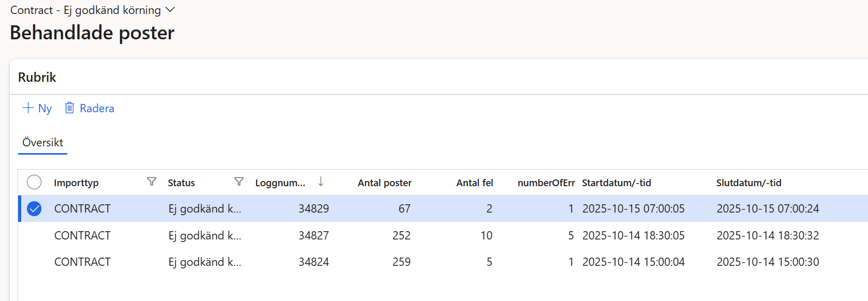Collapse the Rubrik section header
Screen dimensions: 868x301
pos(37,77)
